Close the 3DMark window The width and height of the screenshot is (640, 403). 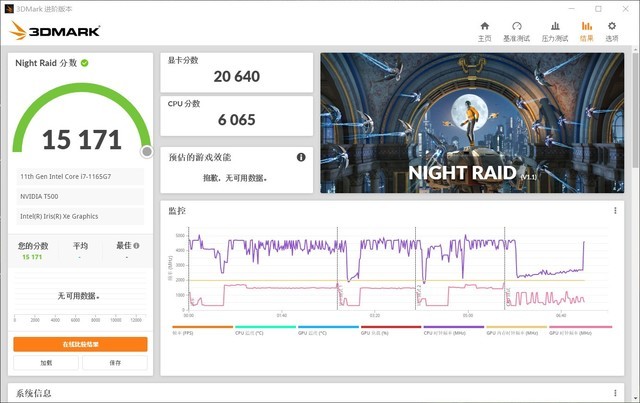pos(625,9)
